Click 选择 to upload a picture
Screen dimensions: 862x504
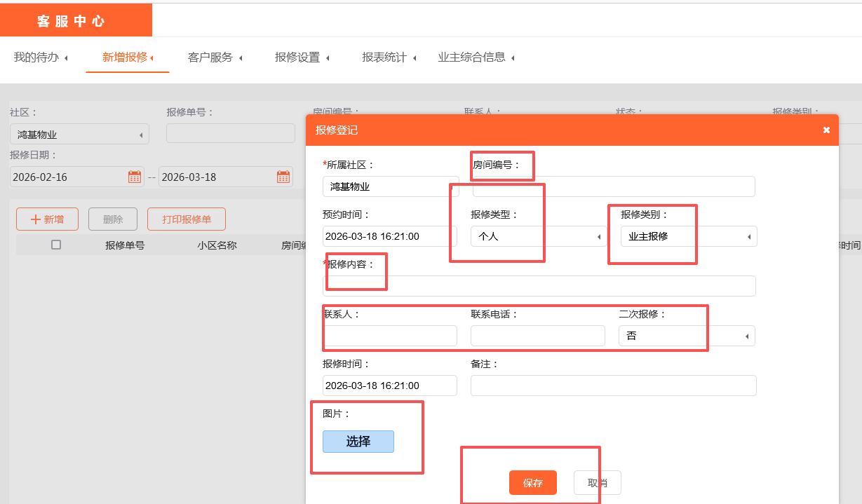(358, 442)
